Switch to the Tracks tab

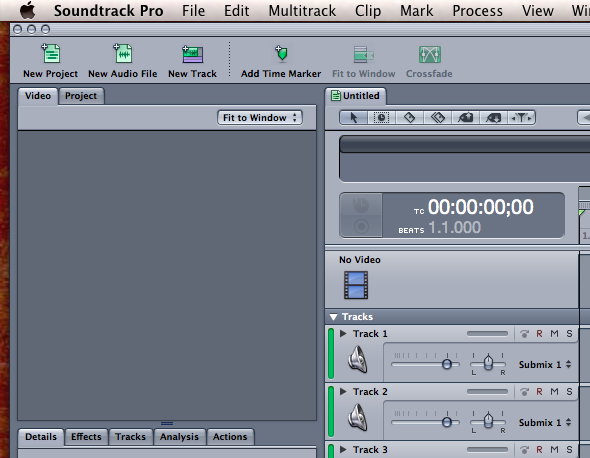130,437
